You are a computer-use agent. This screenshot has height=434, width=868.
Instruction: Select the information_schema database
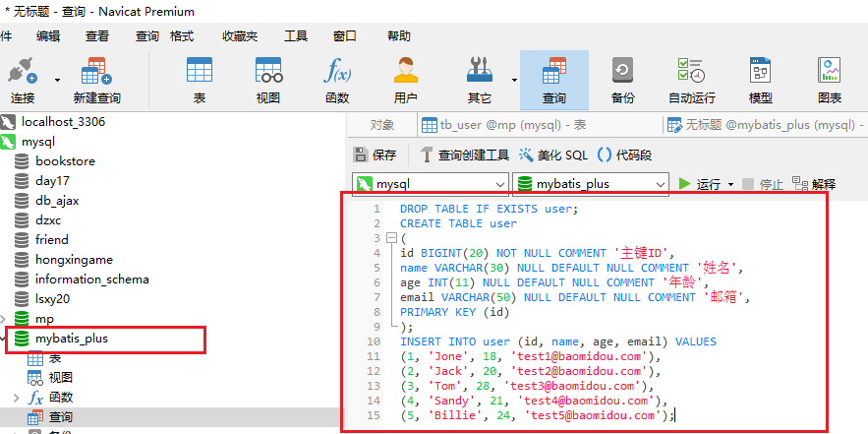click(x=92, y=279)
